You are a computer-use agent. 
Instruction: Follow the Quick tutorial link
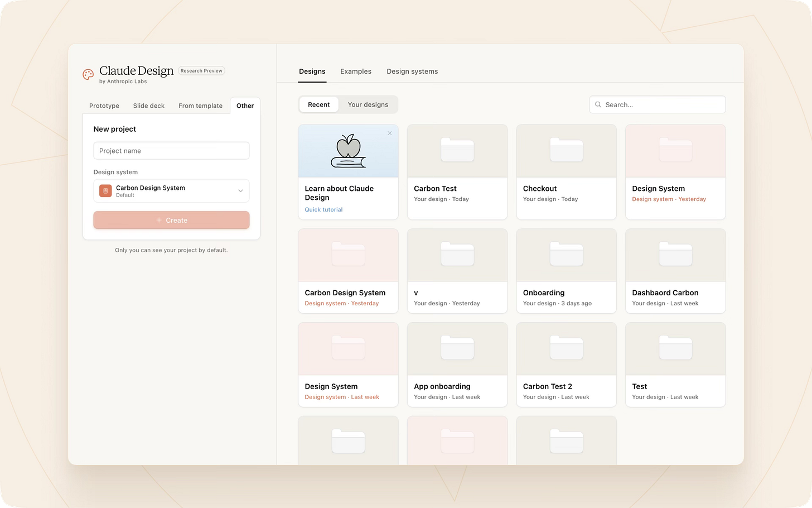(x=323, y=210)
